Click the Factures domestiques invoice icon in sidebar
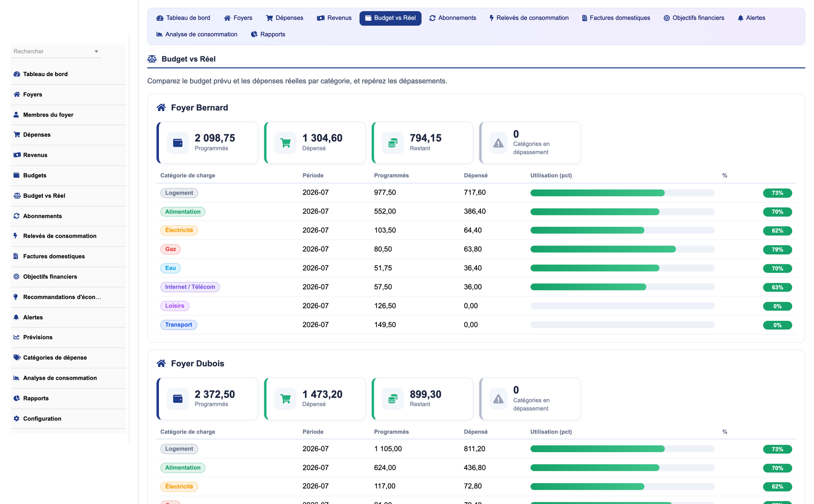The image size is (814, 504). [x=16, y=256]
